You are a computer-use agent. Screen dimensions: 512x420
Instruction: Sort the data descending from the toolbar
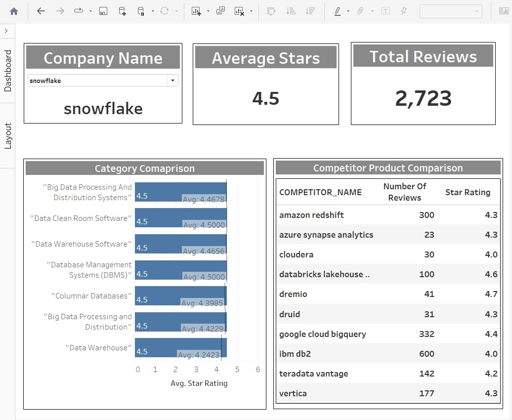310,11
